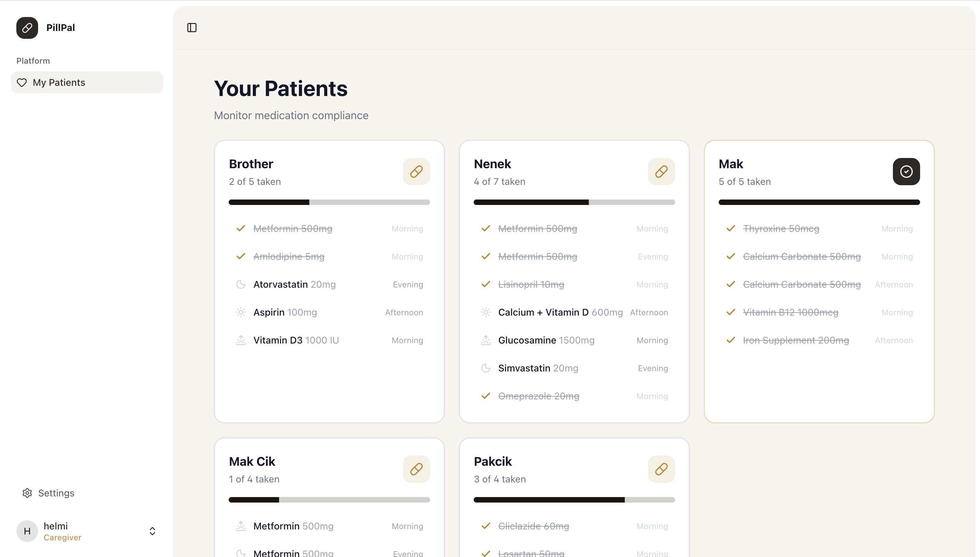Screen dimensions: 980x557
Task: Click the pill icon on Pakcik card
Action: (x=661, y=469)
